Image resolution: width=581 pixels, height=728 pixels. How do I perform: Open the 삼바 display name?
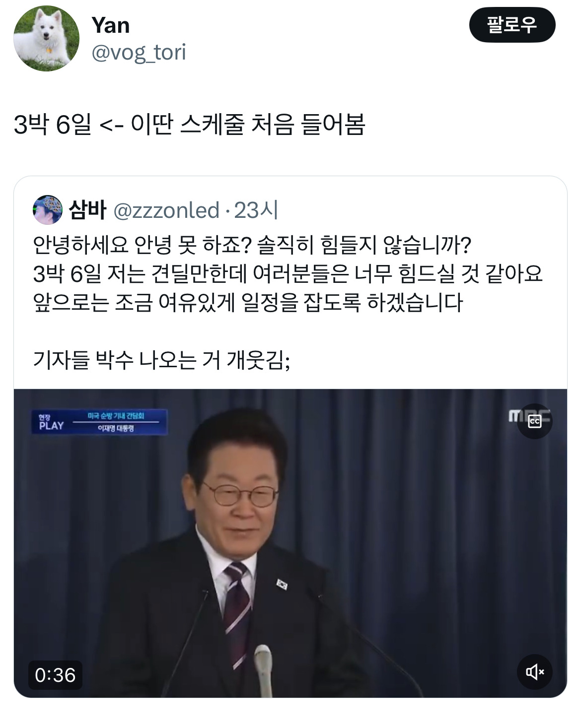click(x=87, y=210)
